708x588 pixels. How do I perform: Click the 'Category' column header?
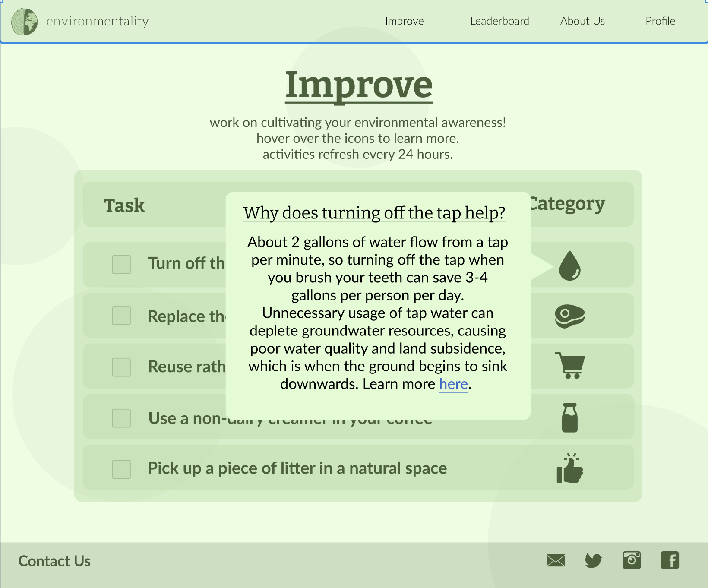(x=568, y=204)
